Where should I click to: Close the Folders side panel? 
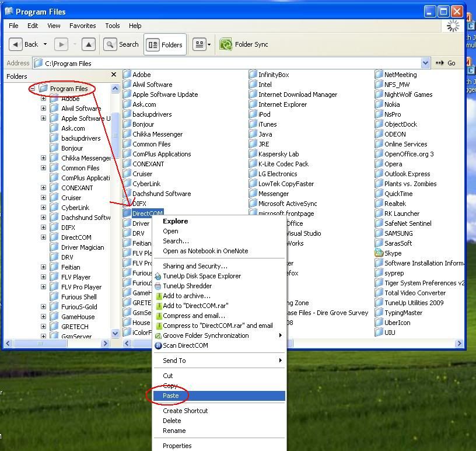tap(114, 75)
